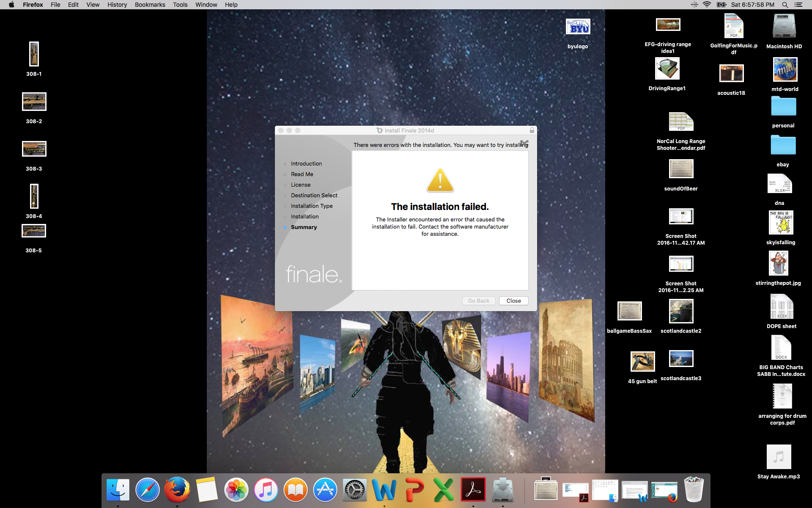Click the Wi-Fi status icon
Viewport: 812px width, 508px height.
[x=707, y=5]
